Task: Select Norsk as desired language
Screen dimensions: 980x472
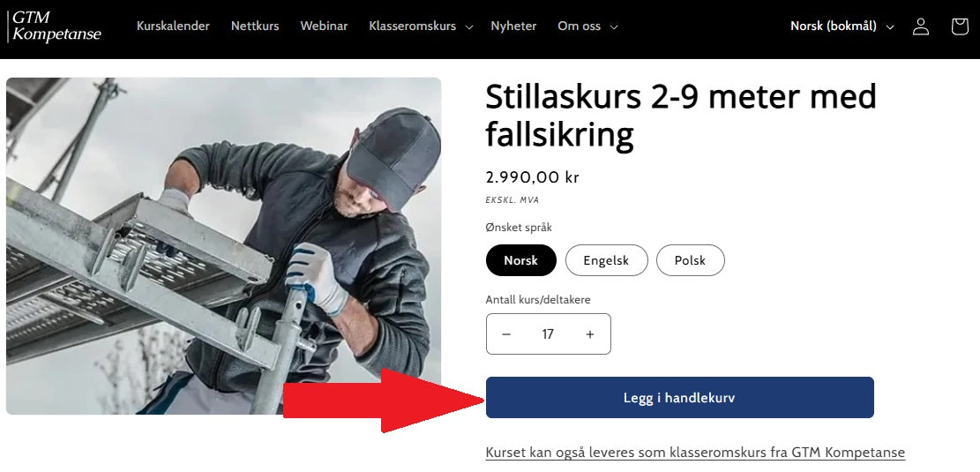Action: pos(520,260)
